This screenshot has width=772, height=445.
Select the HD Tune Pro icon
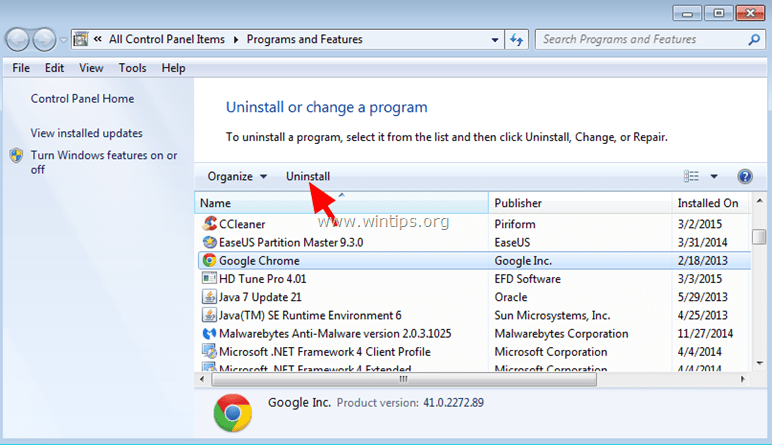point(210,278)
